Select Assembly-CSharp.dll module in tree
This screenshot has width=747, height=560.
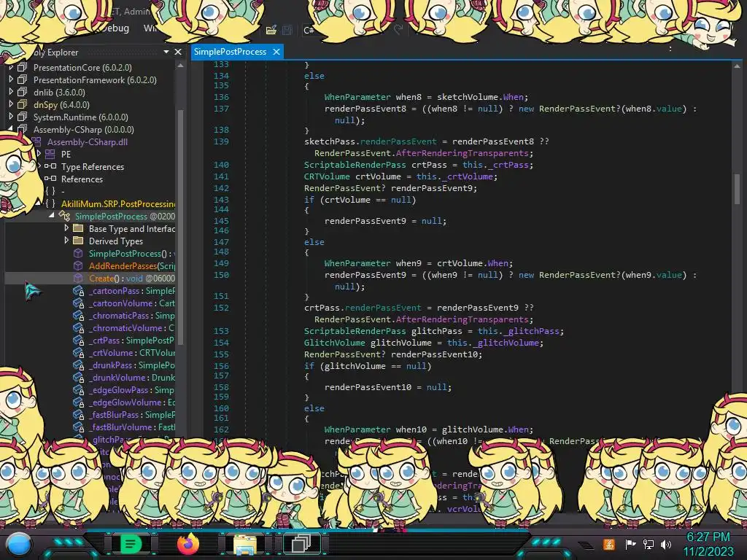click(x=88, y=142)
